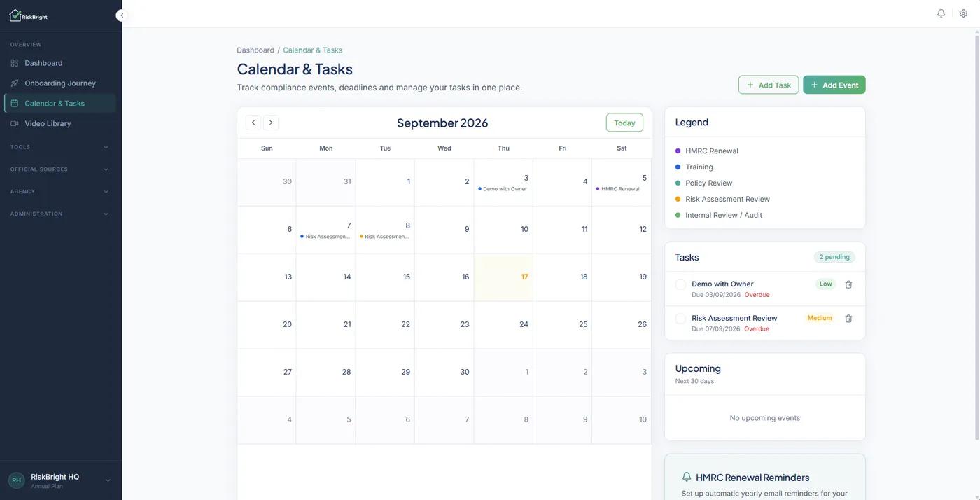Open notifications via the bell icon

point(941,13)
